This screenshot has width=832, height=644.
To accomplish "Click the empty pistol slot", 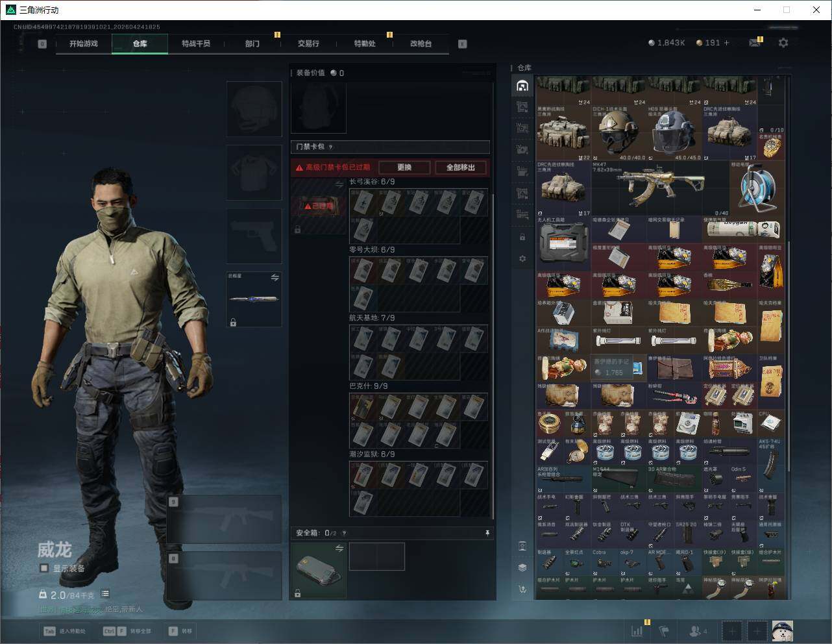I will pyautogui.click(x=254, y=236).
